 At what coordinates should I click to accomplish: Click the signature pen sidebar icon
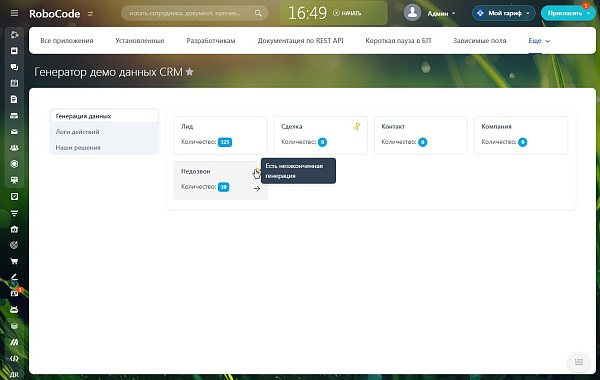click(14, 277)
